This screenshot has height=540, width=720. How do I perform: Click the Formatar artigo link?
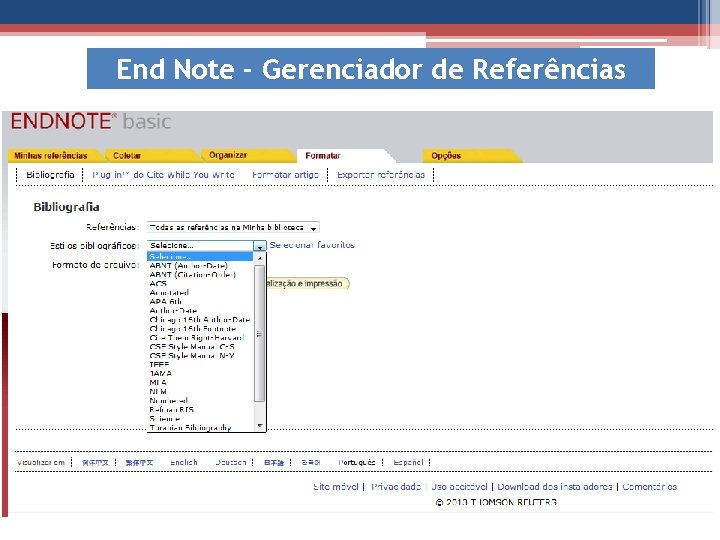[285, 175]
